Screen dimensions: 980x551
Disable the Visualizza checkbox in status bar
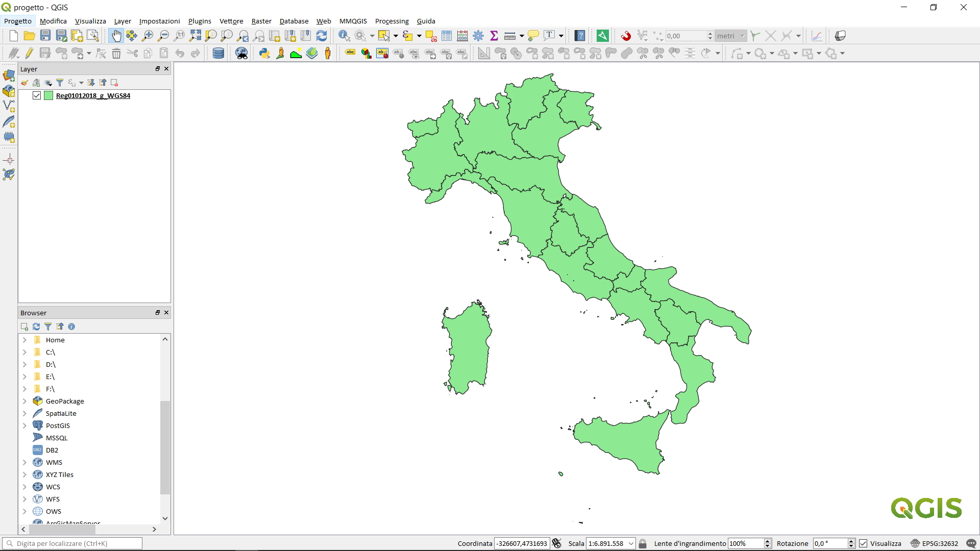[x=862, y=543]
